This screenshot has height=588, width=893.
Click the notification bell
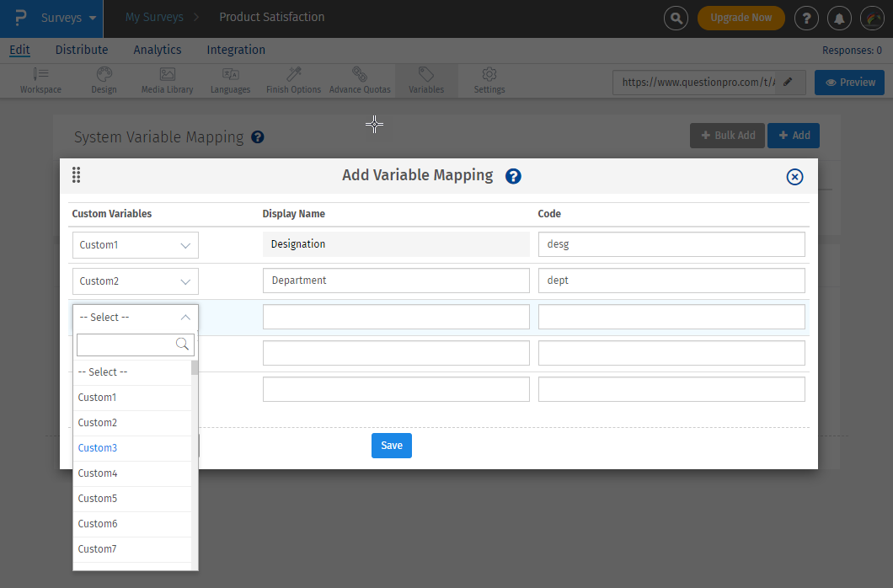point(839,18)
